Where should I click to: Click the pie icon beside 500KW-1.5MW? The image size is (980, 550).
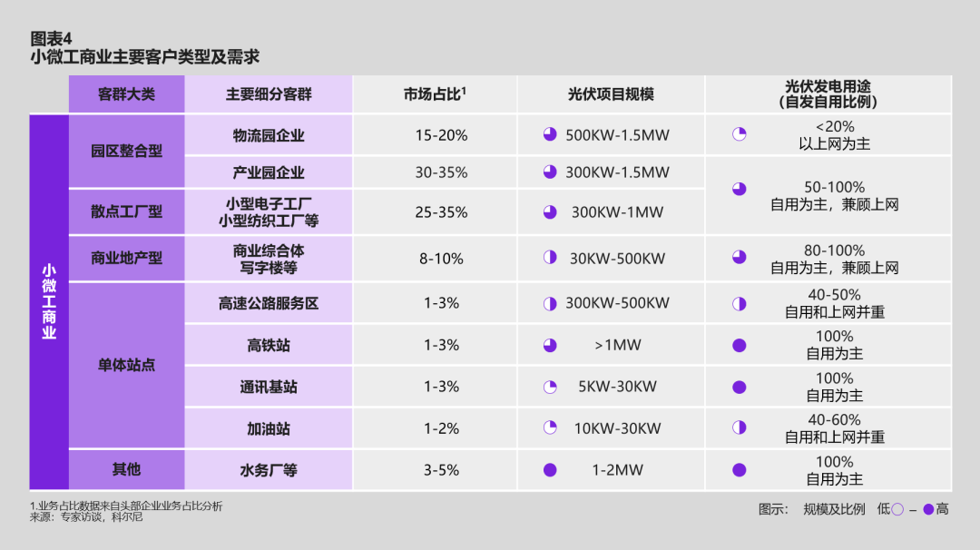point(550,135)
